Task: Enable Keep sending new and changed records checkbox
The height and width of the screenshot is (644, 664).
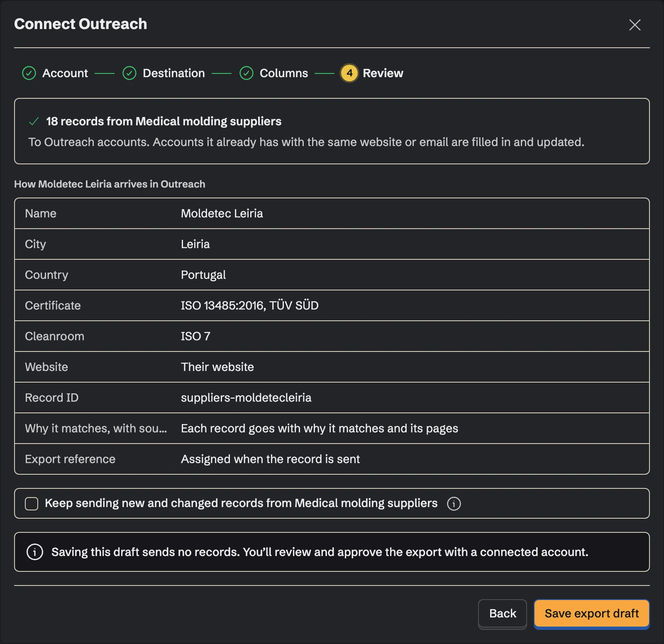Action: pyautogui.click(x=32, y=503)
